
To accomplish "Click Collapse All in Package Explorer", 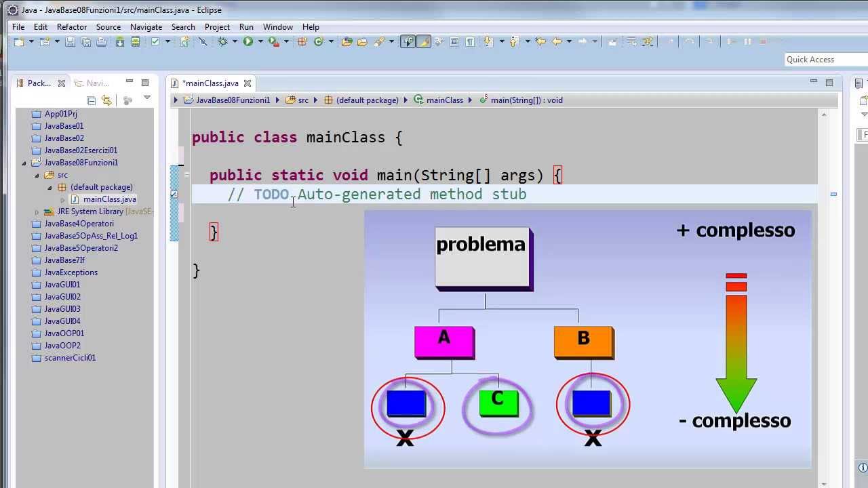I will tap(92, 100).
